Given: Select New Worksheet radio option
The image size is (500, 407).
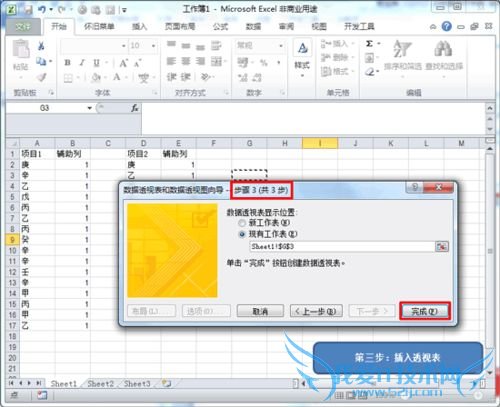Looking at the screenshot, I should pos(242,223).
